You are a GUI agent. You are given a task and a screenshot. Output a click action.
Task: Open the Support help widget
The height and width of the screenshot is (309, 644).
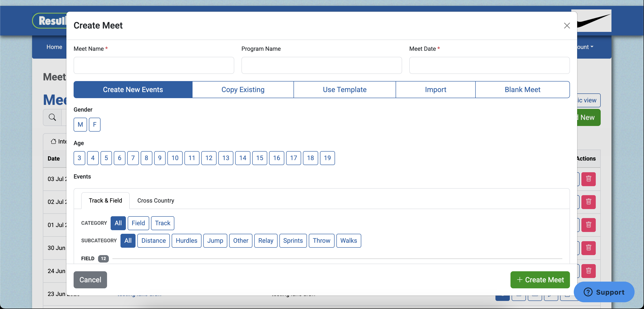(604, 292)
